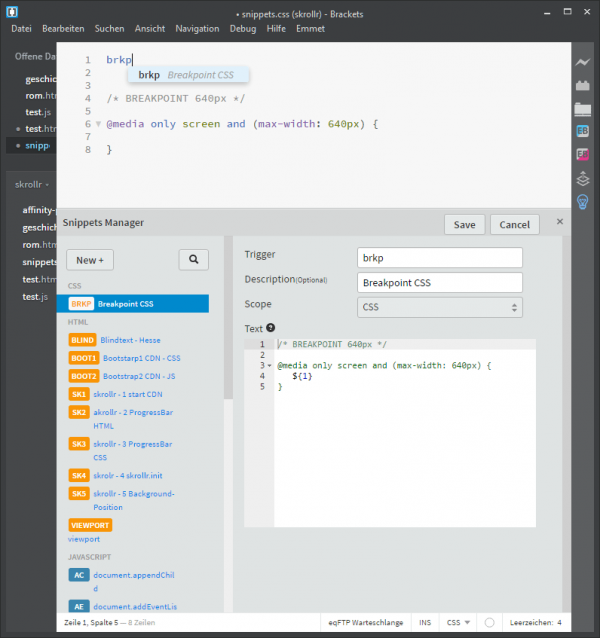Close the Snippets Manager panel
Image resolution: width=600 pixels, height=638 pixels.
[x=560, y=221]
